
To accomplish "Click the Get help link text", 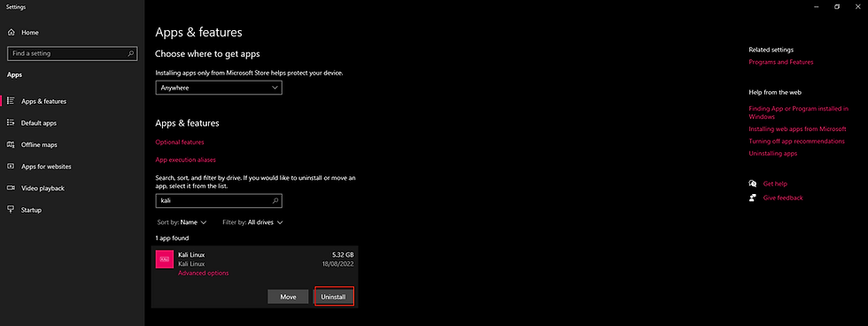I will (774, 183).
